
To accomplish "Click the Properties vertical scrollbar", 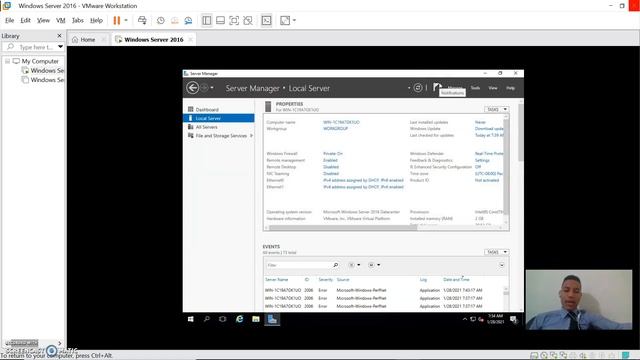I will coord(506,167).
